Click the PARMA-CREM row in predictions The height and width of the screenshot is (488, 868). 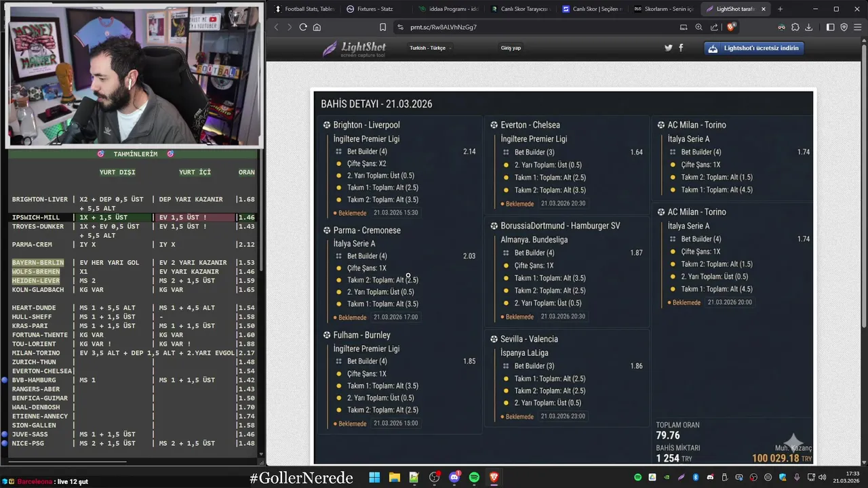(x=133, y=245)
